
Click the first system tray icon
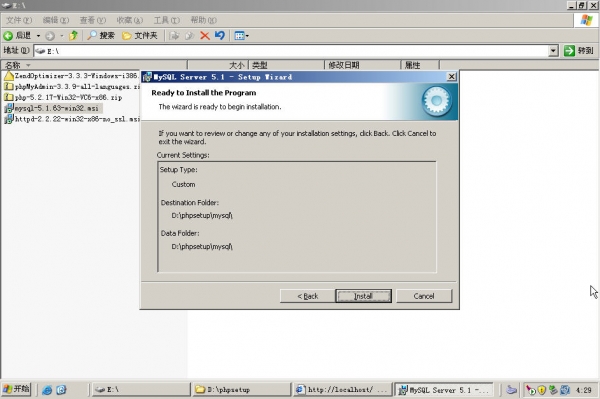(530, 390)
